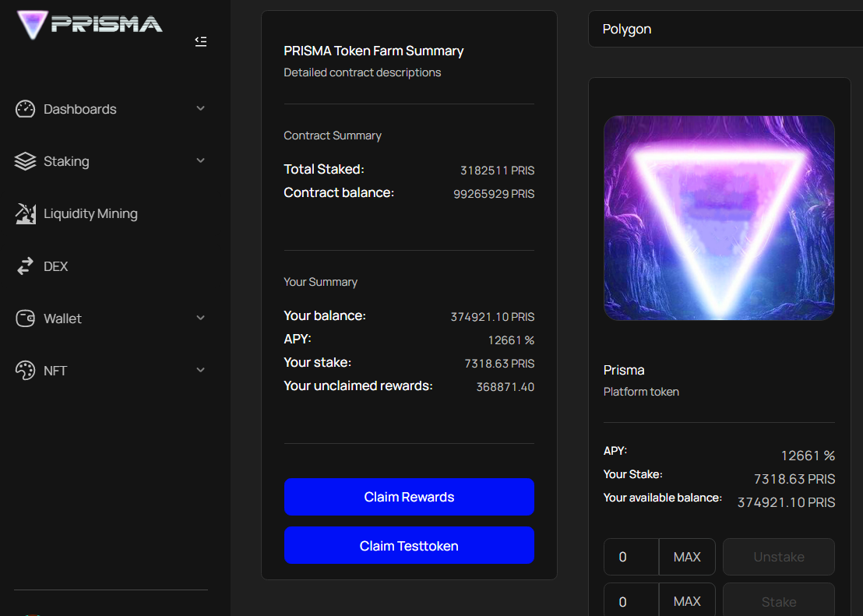Expand the Wallet menu chevron
The height and width of the screenshot is (616, 863).
click(x=201, y=318)
